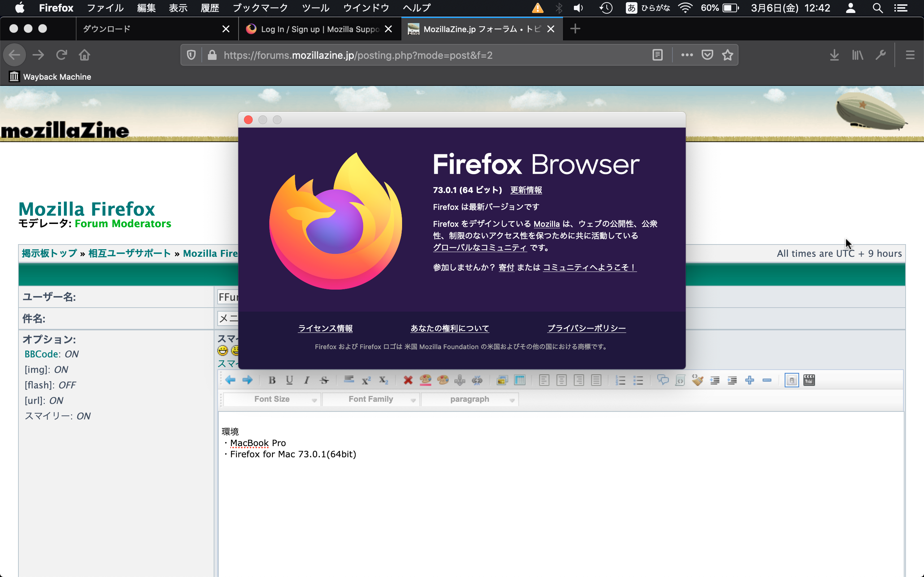Click the quote speech bubble icon
The height and width of the screenshot is (577, 924).
click(x=663, y=380)
